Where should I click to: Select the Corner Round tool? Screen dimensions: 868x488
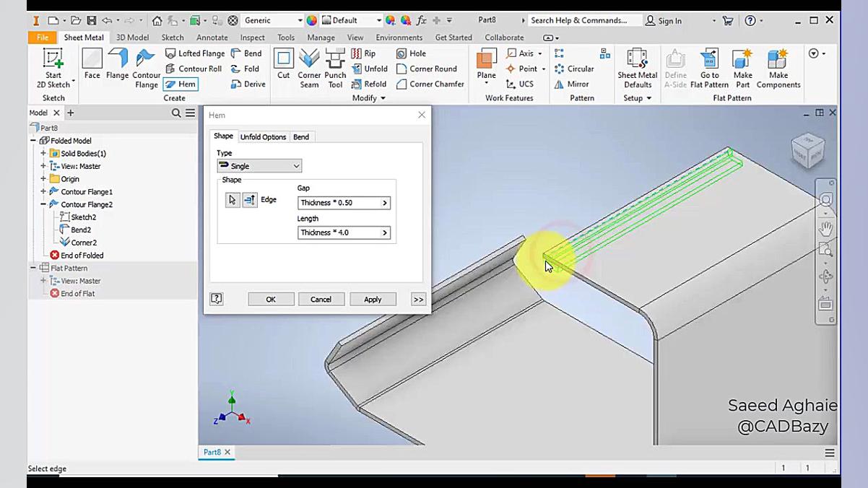pyautogui.click(x=426, y=69)
